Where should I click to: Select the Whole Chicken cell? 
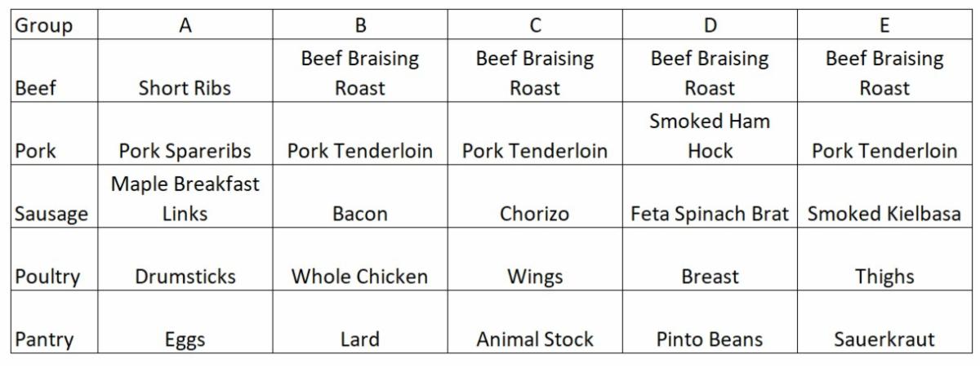(x=360, y=277)
